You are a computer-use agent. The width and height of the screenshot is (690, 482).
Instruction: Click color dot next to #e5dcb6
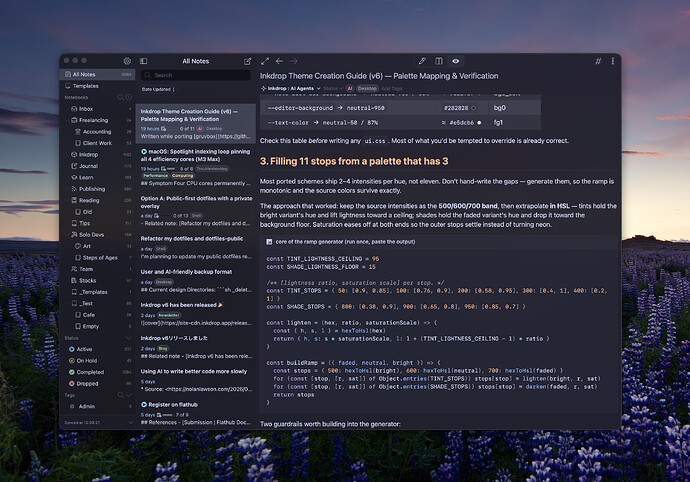[479, 123]
